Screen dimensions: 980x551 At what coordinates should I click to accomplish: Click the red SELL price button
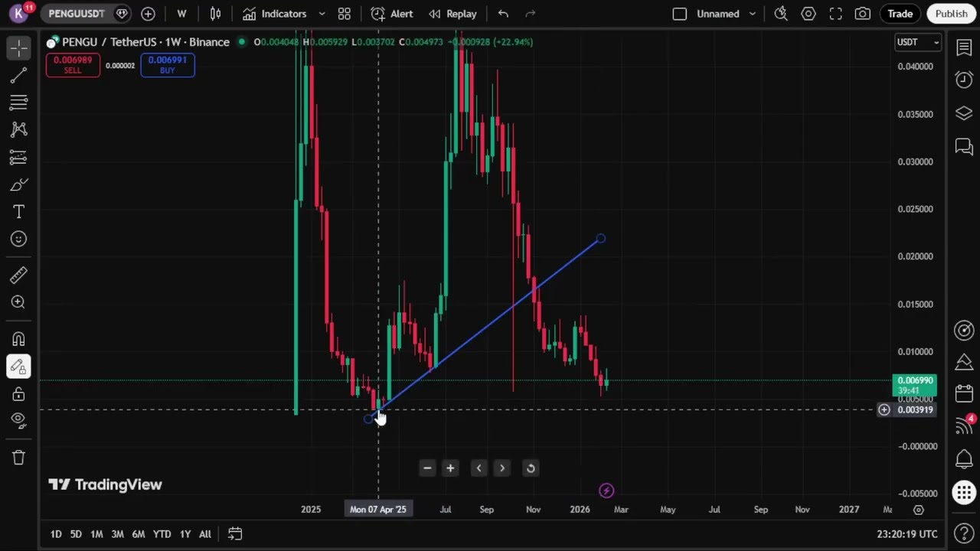pos(73,65)
